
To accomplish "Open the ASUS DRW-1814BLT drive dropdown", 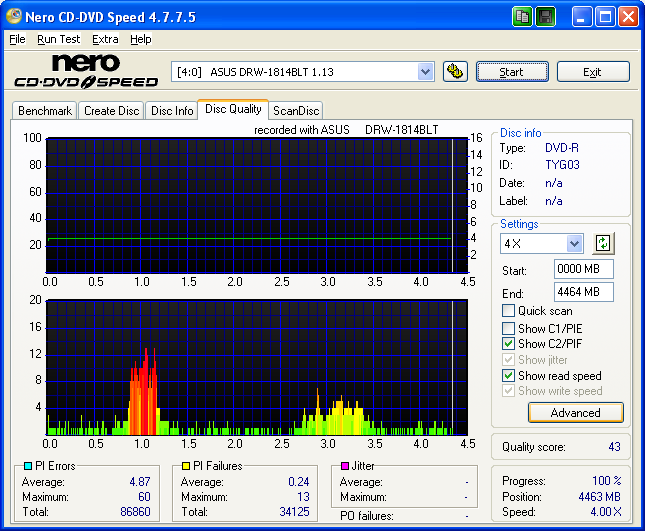I will 425,72.
